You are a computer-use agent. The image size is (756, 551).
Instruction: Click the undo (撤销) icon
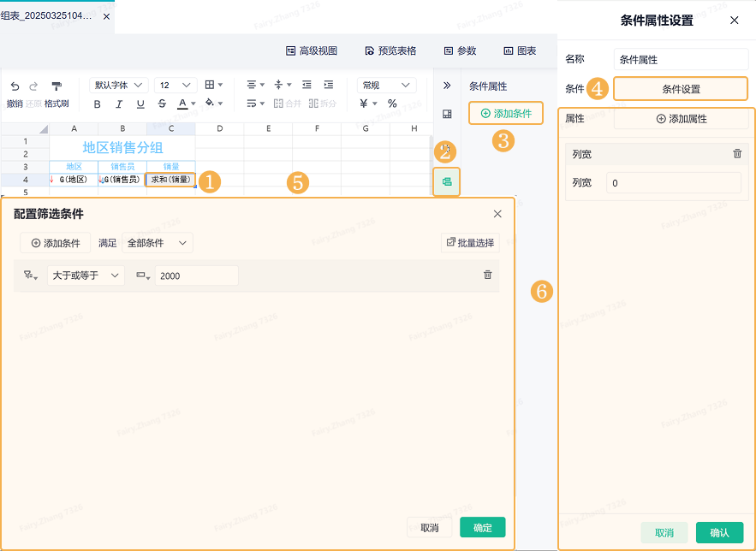pyautogui.click(x=15, y=86)
